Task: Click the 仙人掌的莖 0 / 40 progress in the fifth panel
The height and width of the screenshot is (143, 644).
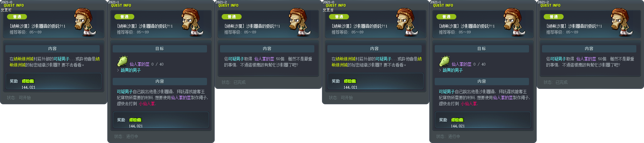Action: tap(468, 64)
